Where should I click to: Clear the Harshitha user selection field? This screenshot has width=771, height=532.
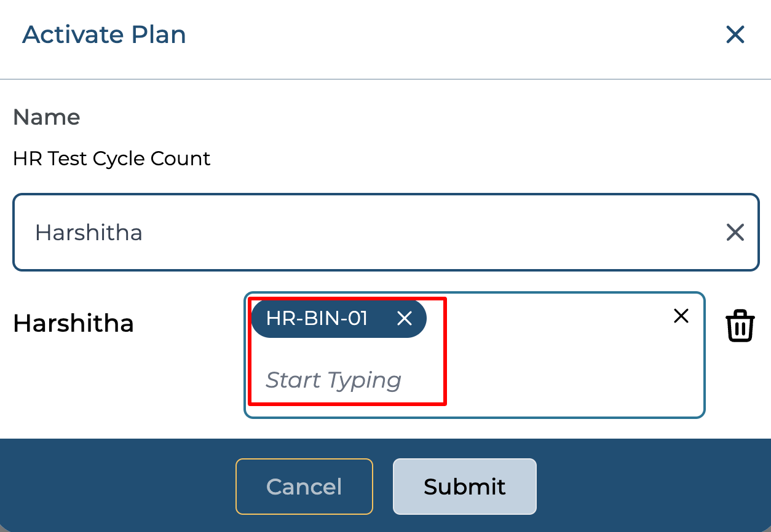coord(735,232)
